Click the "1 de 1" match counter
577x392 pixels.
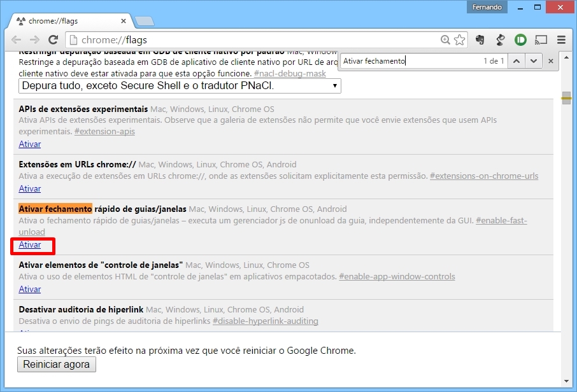[x=494, y=61]
